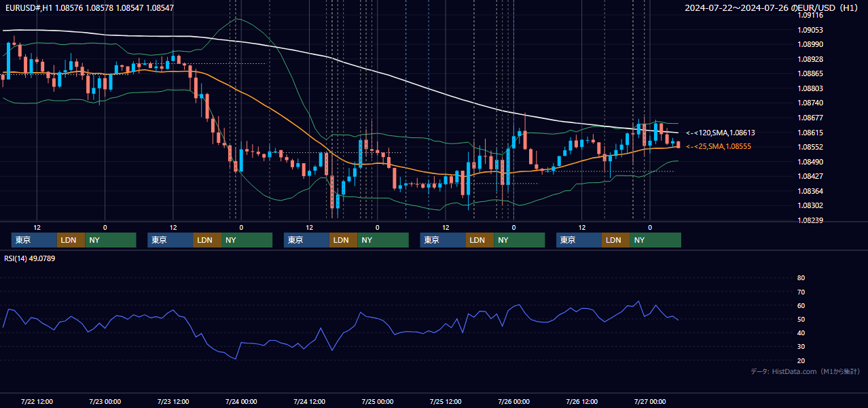This screenshot has height=408, width=868.
Task: Select the 7/26 00:00 time marker
Action: pos(513,401)
